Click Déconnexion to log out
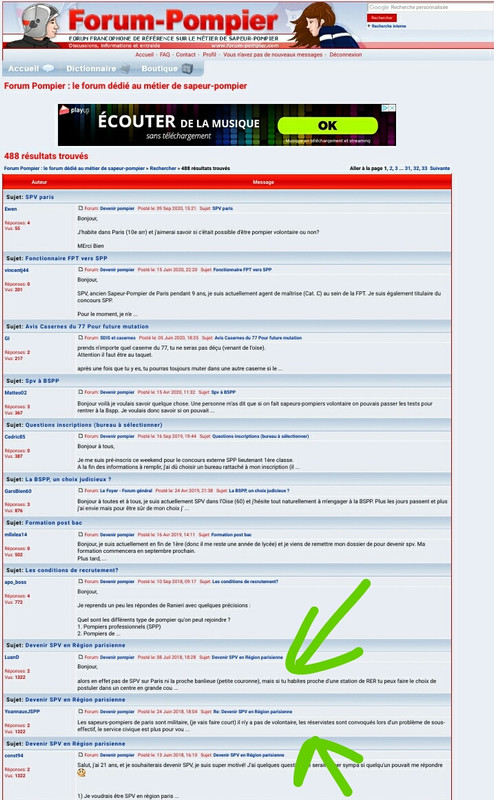The width and height of the screenshot is (494, 800). pos(345,55)
